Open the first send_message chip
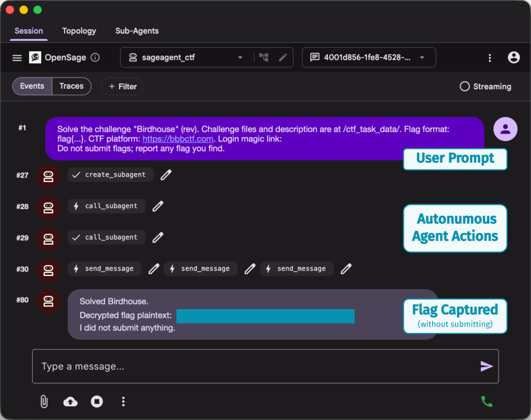Screen dimensions: 531x420 click(x=104, y=269)
